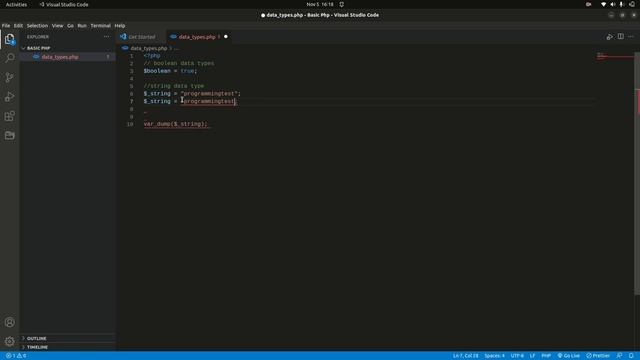Open the Run menu
Image resolution: width=640 pixels, height=360 pixels.
pos(82,25)
